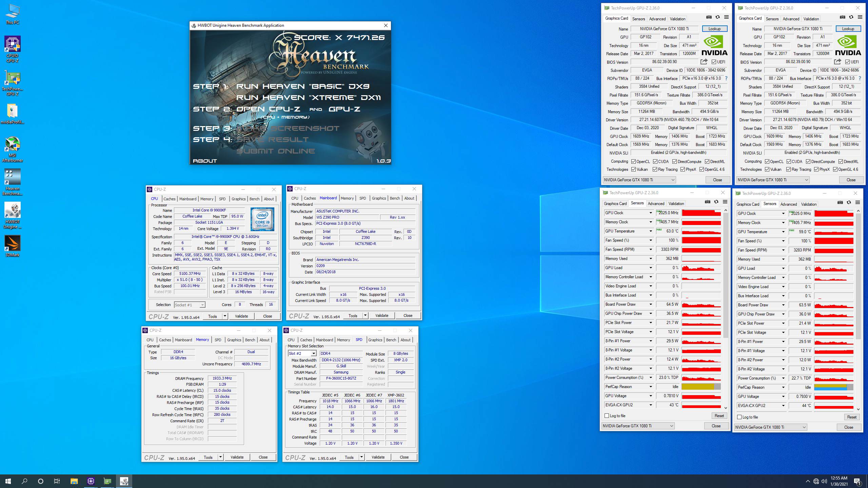
Task: Toggle Vulkan checkbox in top-left GPU-Z window
Action: point(633,169)
